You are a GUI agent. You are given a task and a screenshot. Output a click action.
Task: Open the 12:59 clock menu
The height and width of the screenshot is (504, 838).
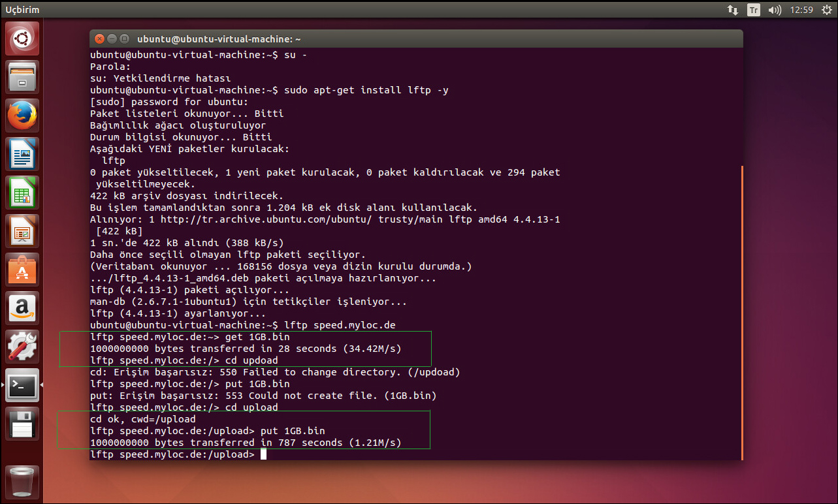point(801,10)
